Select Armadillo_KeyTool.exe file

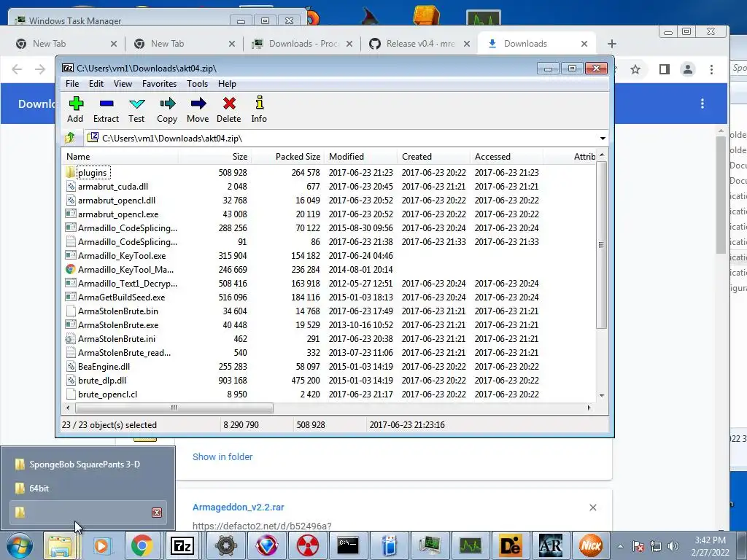pos(329,256)
